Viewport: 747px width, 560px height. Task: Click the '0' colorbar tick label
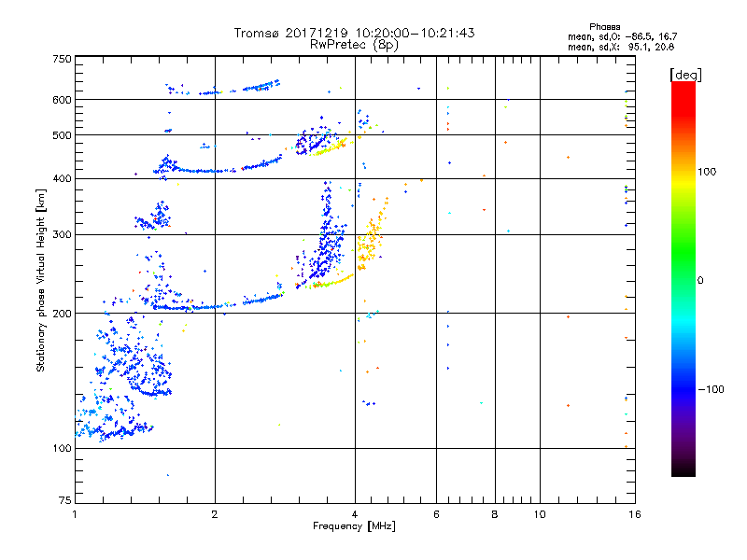[x=700, y=281]
